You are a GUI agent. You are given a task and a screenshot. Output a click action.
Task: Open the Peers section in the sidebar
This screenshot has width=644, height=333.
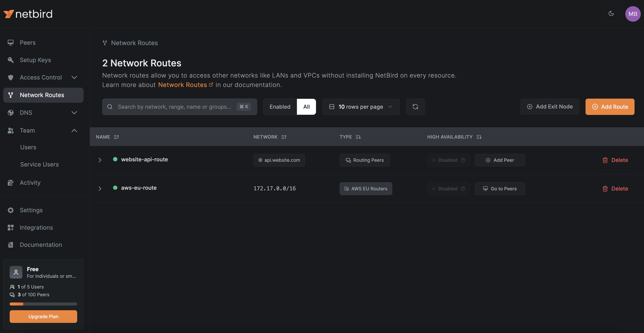[28, 43]
